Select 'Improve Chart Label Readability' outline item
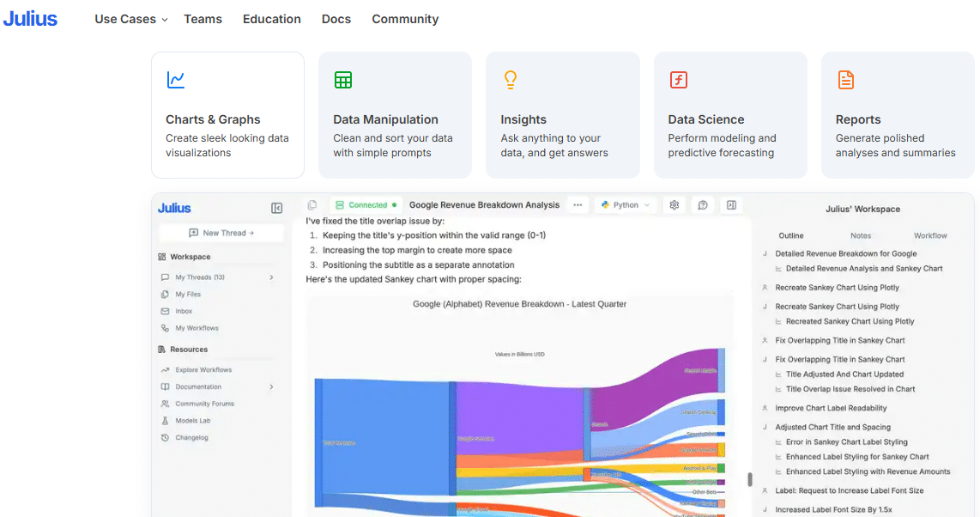980x517 pixels. tap(832, 408)
